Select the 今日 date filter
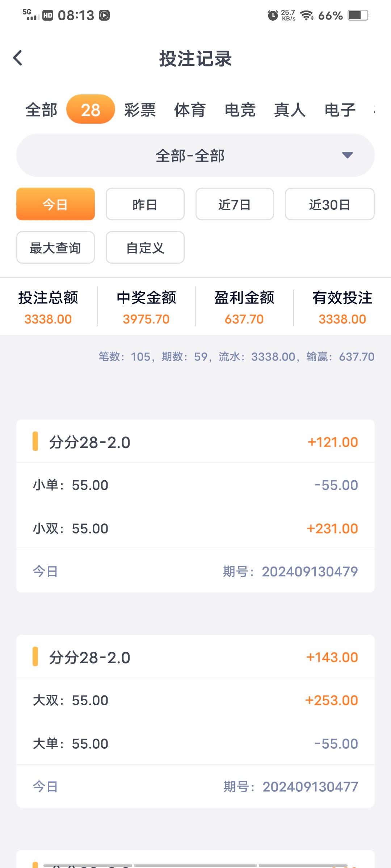Image resolution: width=391 pixels, height=868 pixels. pyautogui.click(x=55, y=204)
